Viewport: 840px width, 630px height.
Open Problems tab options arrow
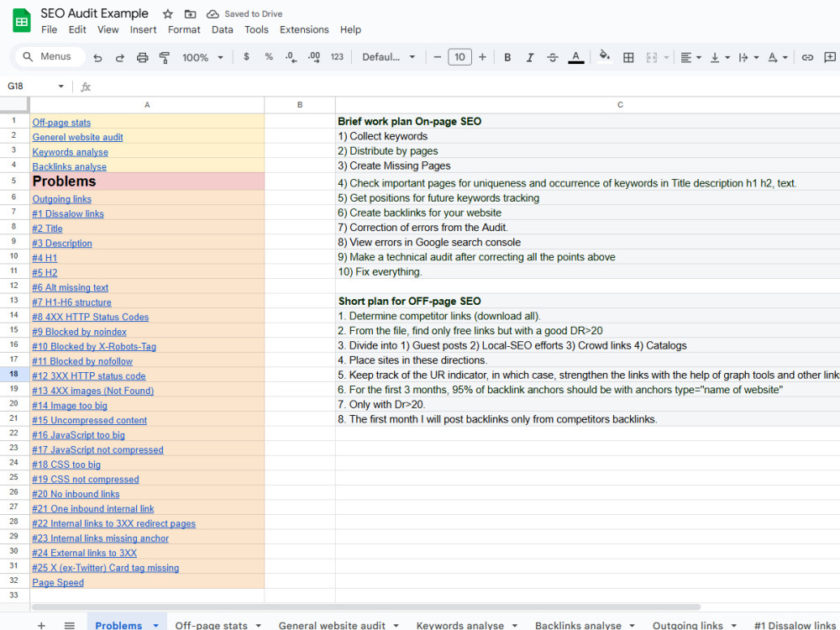(x=155, y=625)
